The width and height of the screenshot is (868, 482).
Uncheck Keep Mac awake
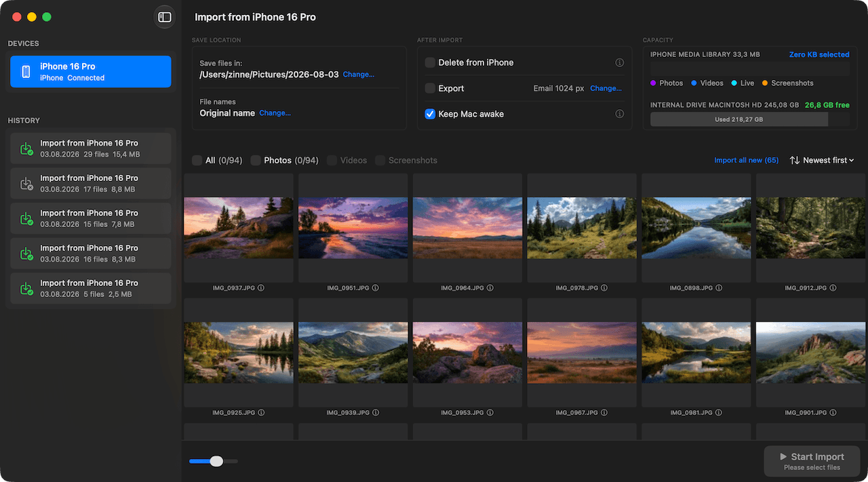point(430,114)
